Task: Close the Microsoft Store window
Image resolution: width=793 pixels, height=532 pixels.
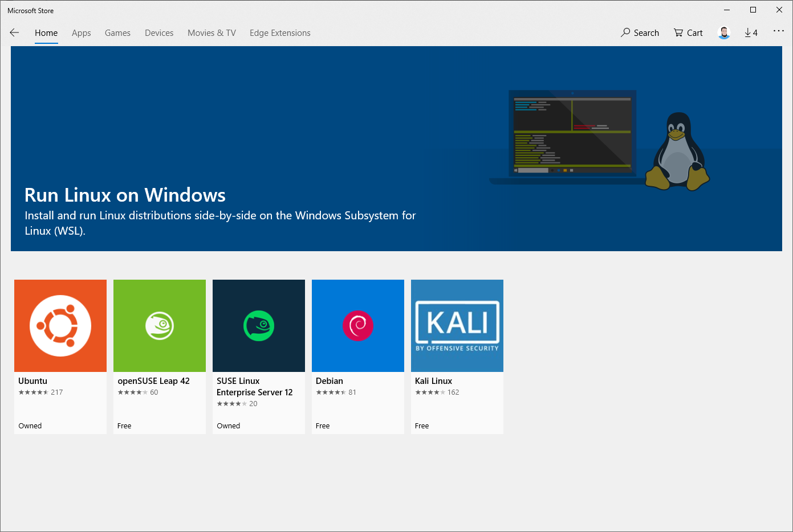Action: pyautogui.click(x=779, y=10)
